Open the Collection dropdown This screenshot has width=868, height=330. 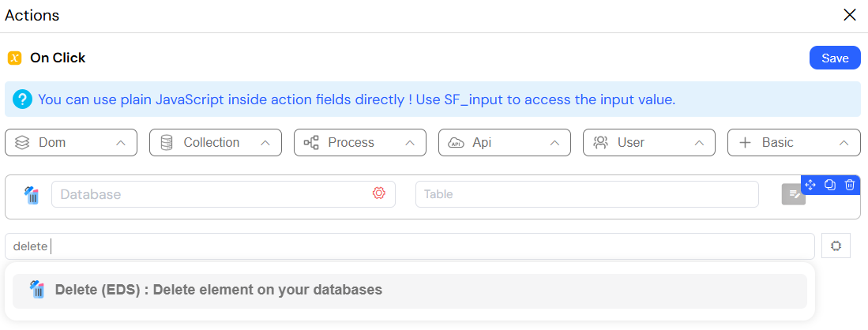click(216, 142)
